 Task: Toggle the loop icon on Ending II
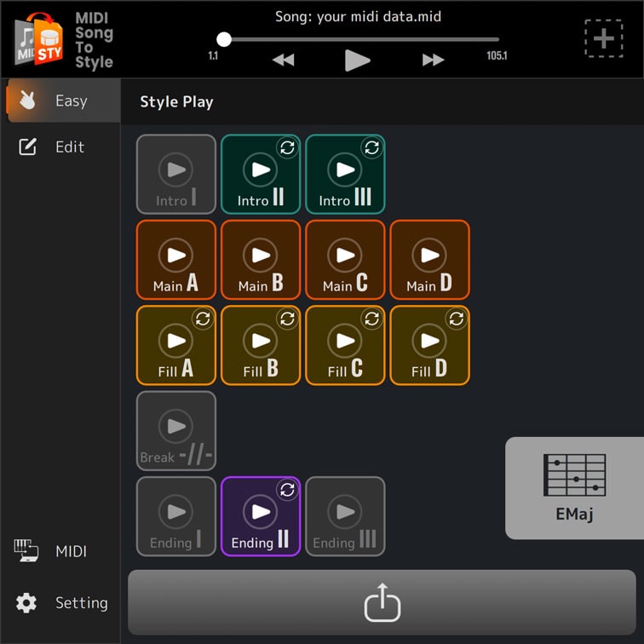[287, 490]
